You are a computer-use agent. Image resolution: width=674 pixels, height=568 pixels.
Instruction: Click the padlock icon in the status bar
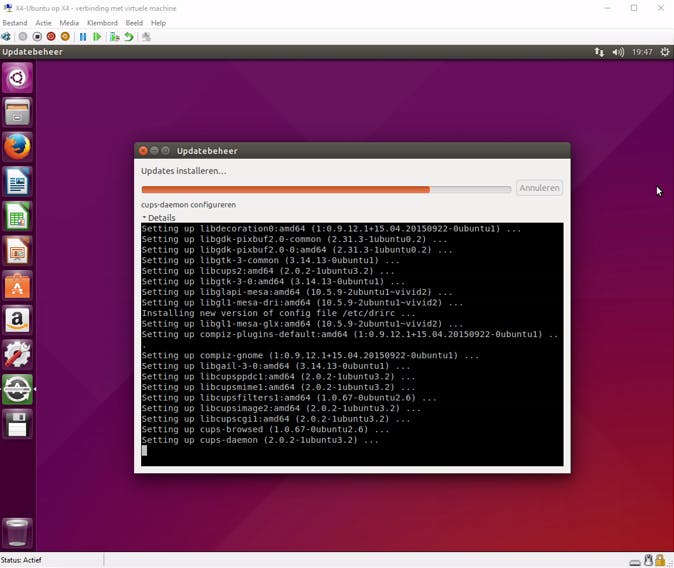[x=660, y=560]
